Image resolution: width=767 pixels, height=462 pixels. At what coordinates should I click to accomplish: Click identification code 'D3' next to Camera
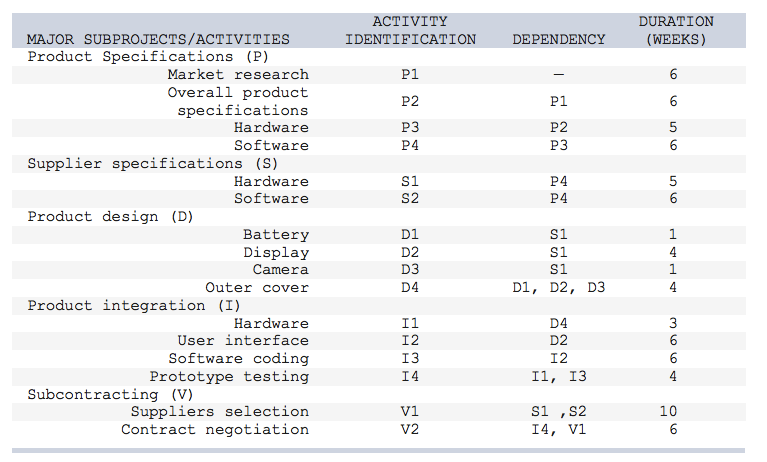(410, 270)
